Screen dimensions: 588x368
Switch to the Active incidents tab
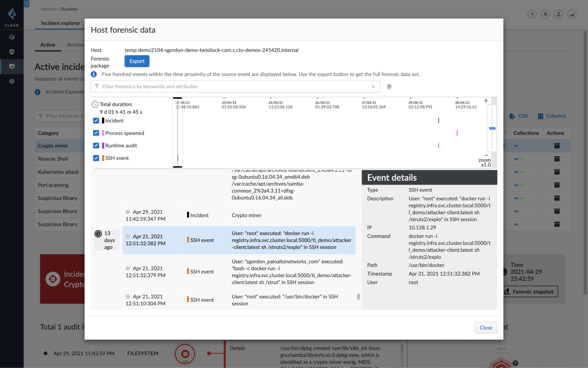[48, 45]
